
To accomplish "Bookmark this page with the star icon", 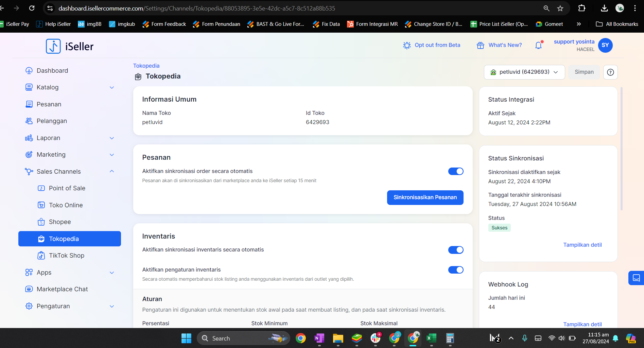I will coord(560,8).
